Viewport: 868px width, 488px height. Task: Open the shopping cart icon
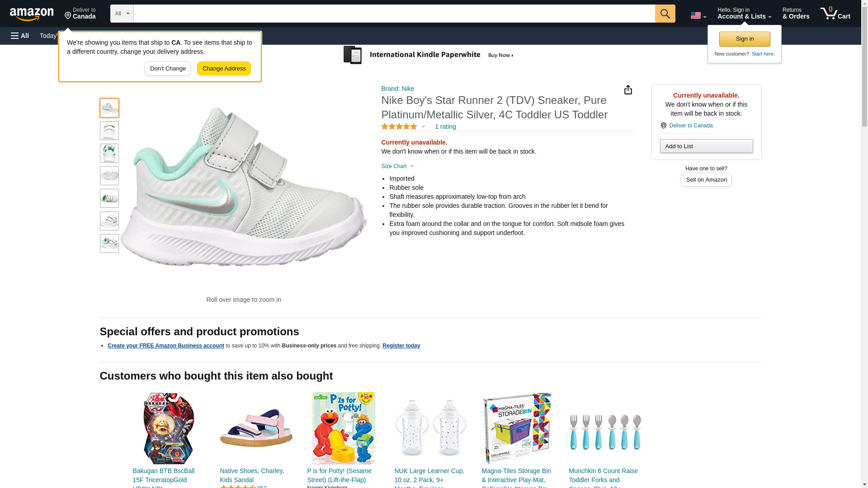click(x=835, y=14)
